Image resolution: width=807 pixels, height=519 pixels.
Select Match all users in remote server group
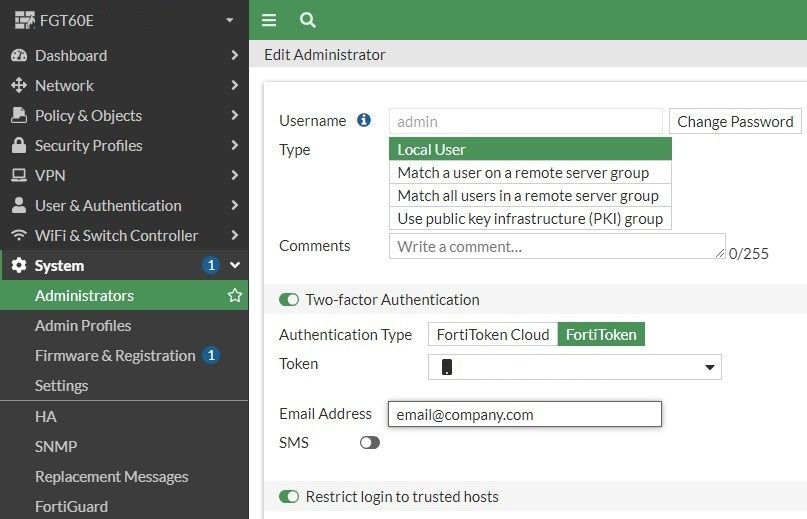tap(528, 196)
